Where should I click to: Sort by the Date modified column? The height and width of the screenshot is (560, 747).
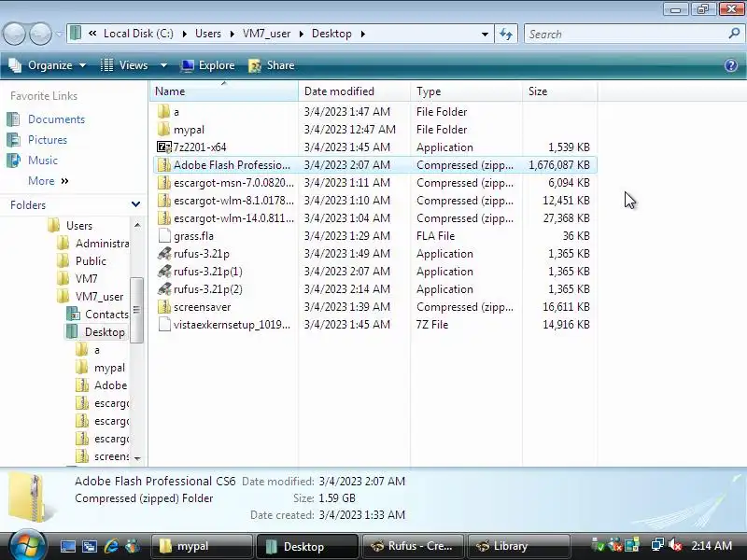(x=355, y=91)
